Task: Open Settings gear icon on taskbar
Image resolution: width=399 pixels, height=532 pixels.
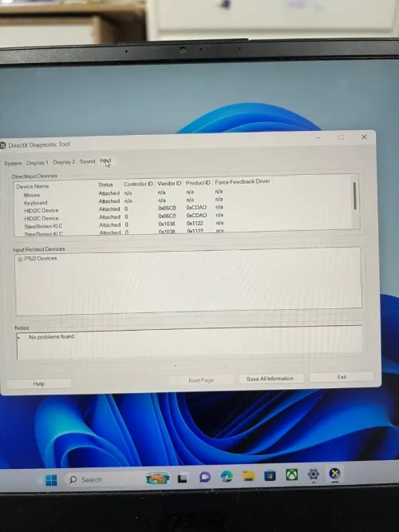Action: coord(314,474)
